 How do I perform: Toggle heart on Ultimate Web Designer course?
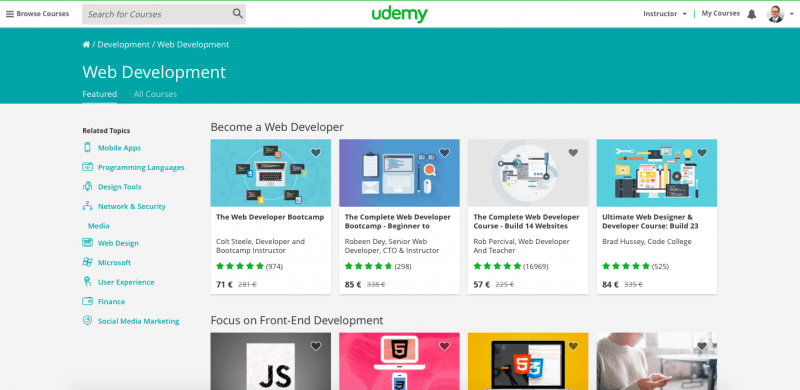click(702, 153)
